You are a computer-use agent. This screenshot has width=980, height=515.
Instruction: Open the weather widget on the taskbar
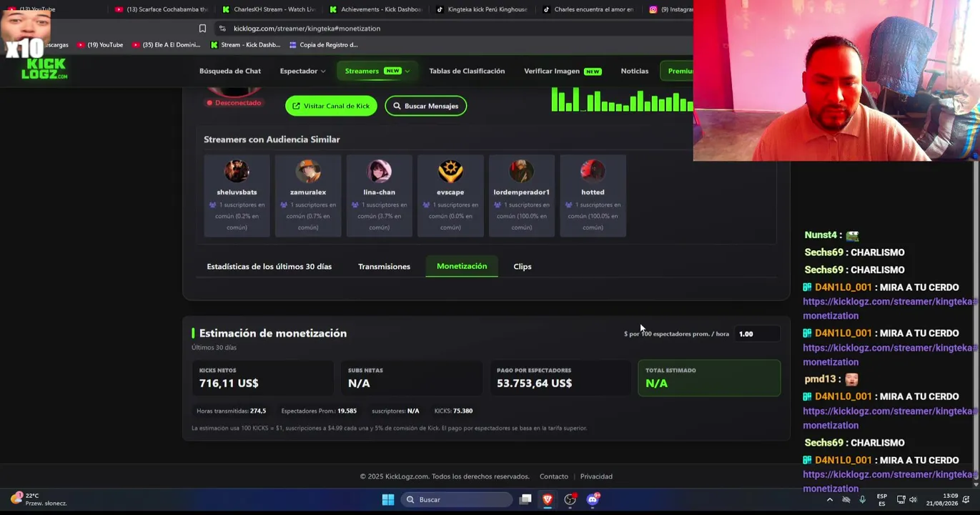tap(39, 499)
